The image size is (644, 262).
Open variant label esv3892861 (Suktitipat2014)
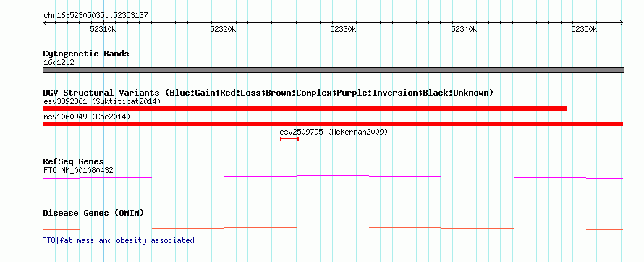point(102,101)
